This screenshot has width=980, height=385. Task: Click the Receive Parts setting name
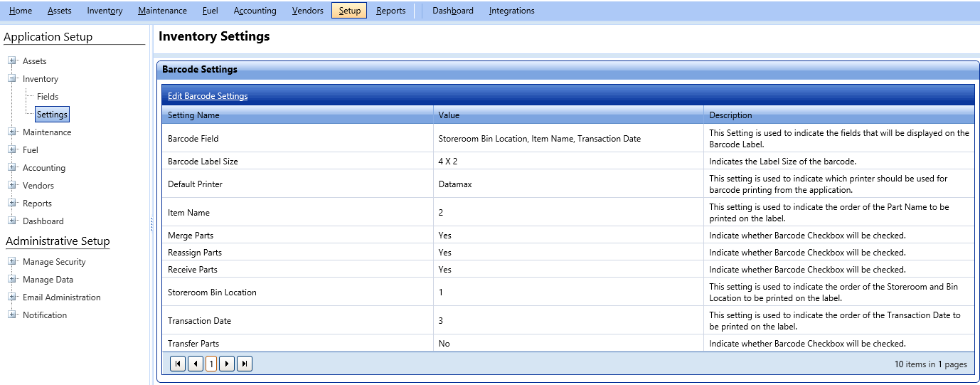tap(193, 270)
